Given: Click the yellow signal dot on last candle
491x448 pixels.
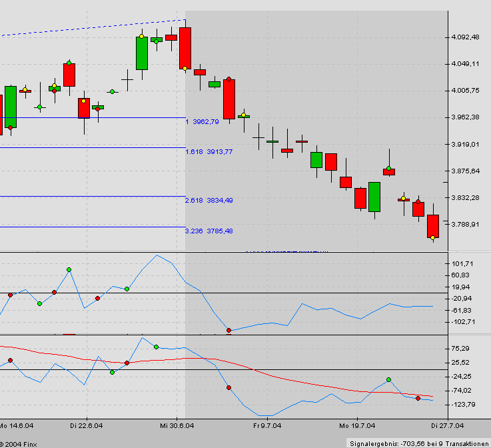Looking at the screenshot, I should (433, 238).
